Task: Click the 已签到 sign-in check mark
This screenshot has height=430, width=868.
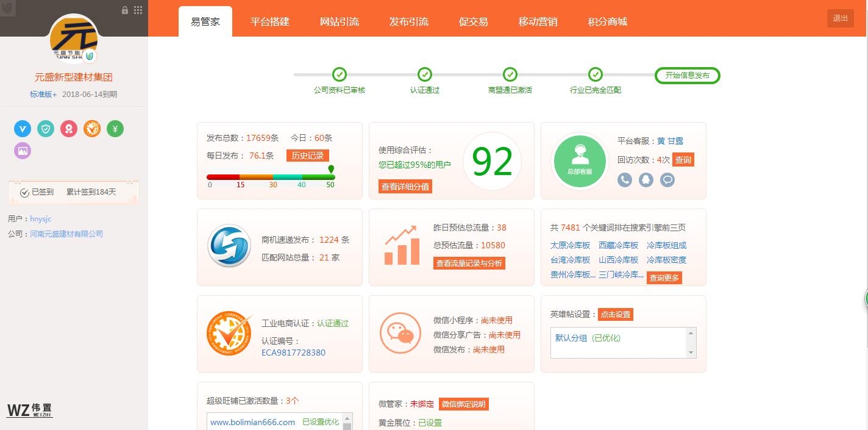Action: 25,193
